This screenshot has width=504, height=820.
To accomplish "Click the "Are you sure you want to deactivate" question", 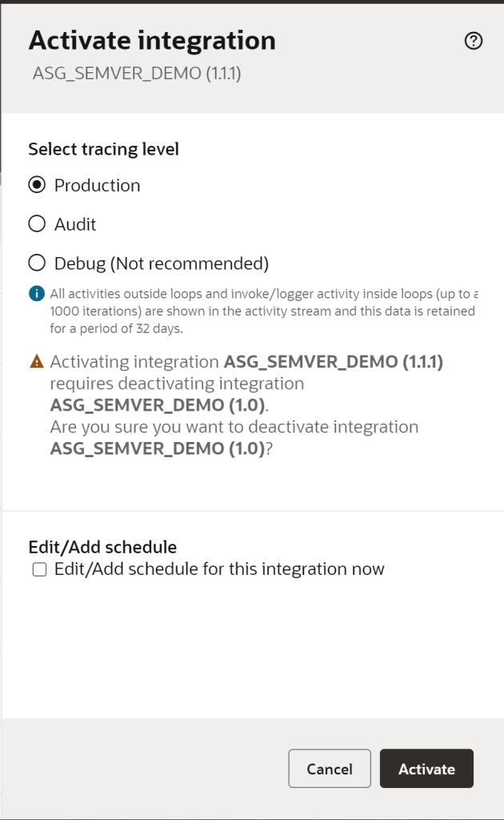I will tap(234, 427).
